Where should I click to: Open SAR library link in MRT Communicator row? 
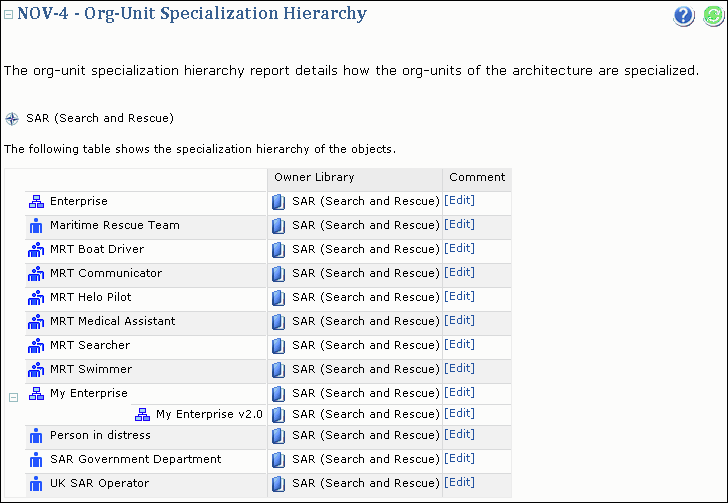pos(365,274)
